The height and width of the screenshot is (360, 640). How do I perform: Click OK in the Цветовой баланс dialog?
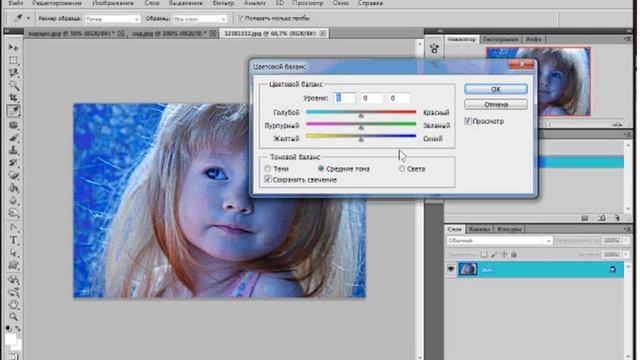click(x=496, y=89)
